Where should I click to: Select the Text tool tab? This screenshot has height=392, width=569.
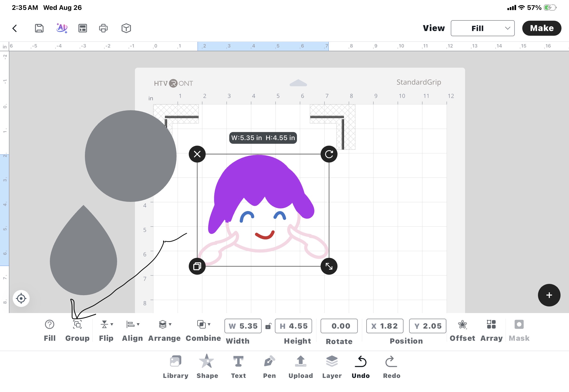pos(238,367)
